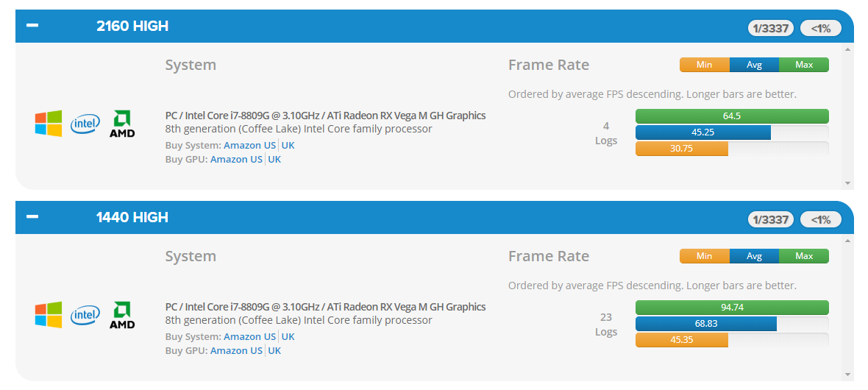Toggle Avg frame rate in 2160 HIGH panel
The image size is (868, 390).
(754, 65)
